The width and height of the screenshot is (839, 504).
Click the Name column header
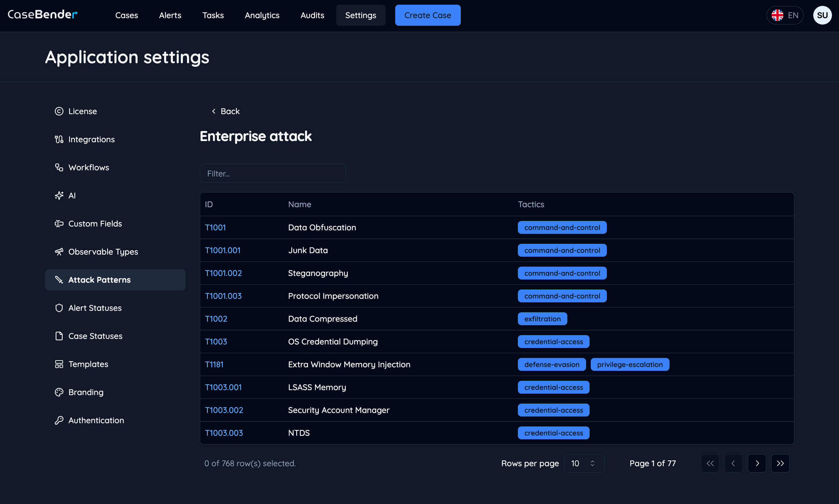[x=299, y=205]
